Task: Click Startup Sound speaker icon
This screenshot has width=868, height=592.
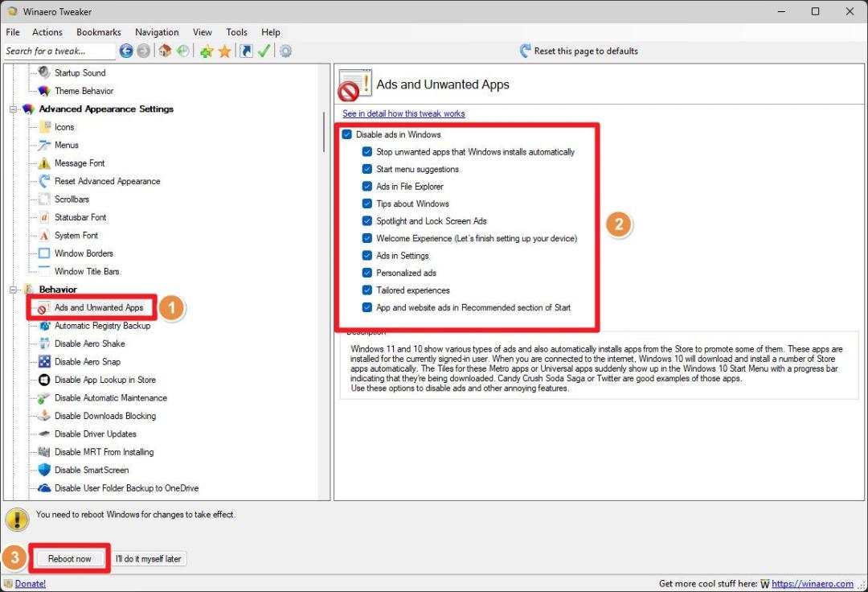Action: [43, 72]
